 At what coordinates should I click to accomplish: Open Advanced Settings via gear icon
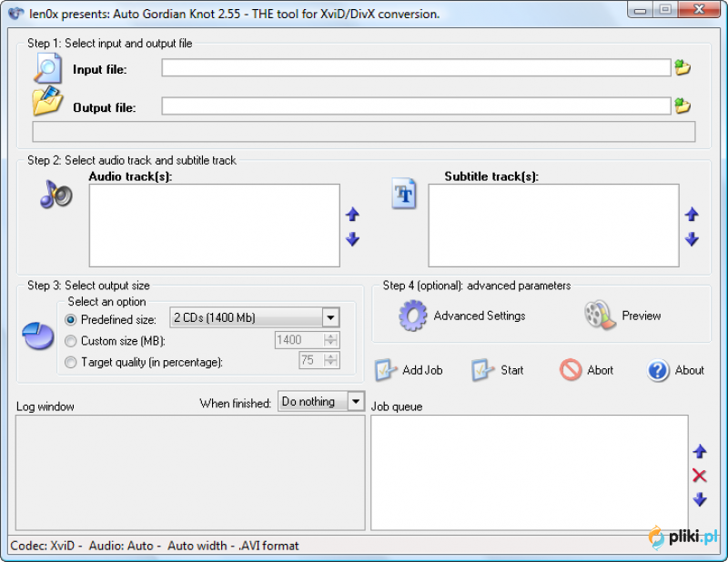click(x=413, y=316)
